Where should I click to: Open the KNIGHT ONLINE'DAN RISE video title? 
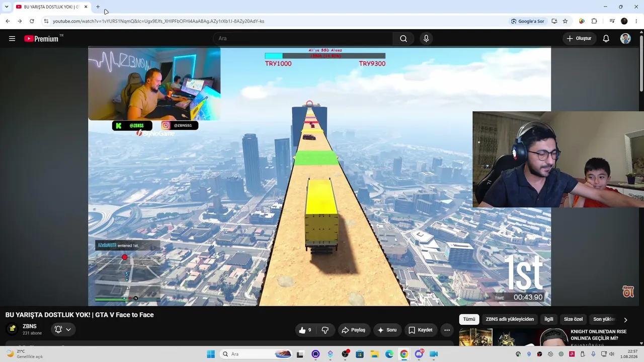[x=598, y=335]
